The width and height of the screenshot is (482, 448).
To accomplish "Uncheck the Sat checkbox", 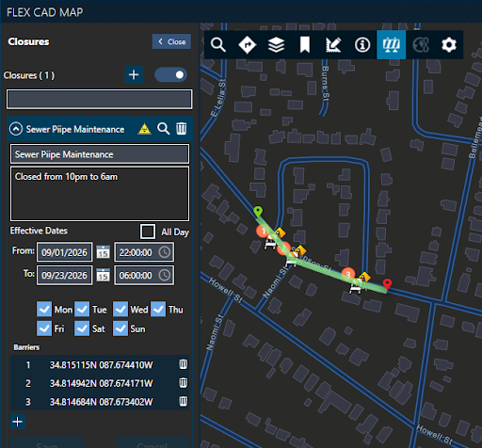I will coord(82,328).
